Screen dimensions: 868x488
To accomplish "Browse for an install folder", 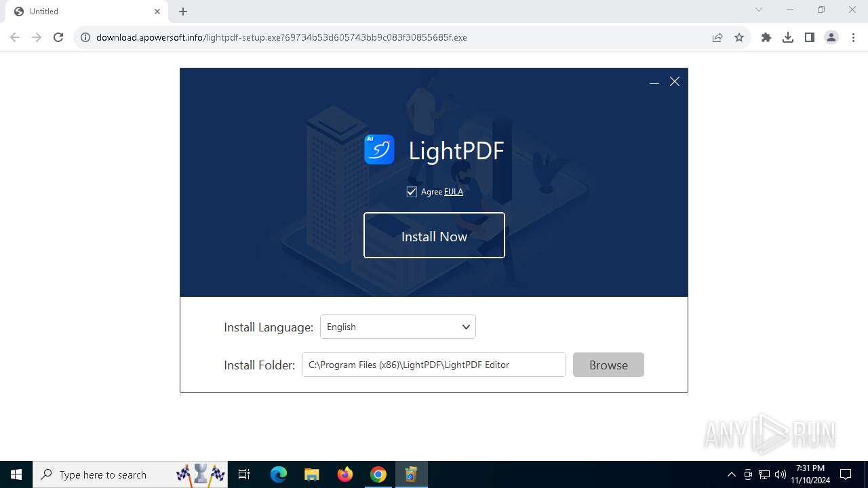I will coord(608,365).
